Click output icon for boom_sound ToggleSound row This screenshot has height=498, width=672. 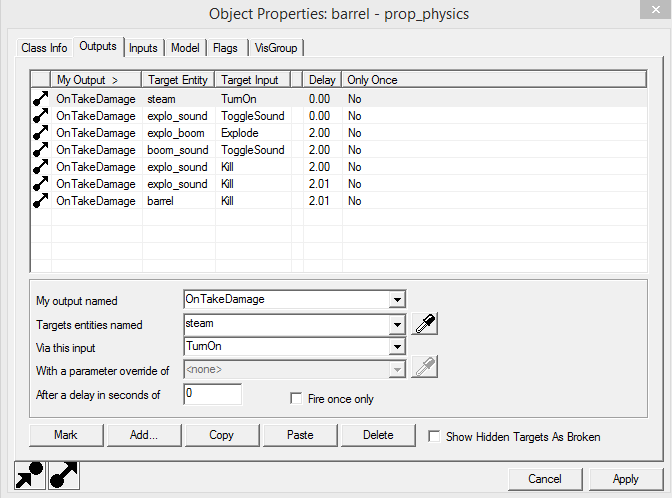click(40, 150)
